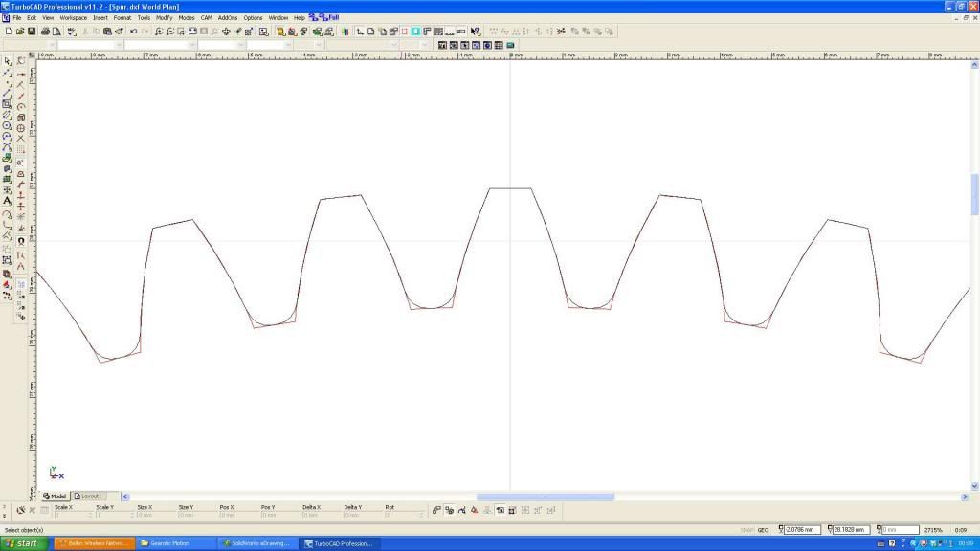Click the horizontal scrollbar thumb

pos(545,496)
